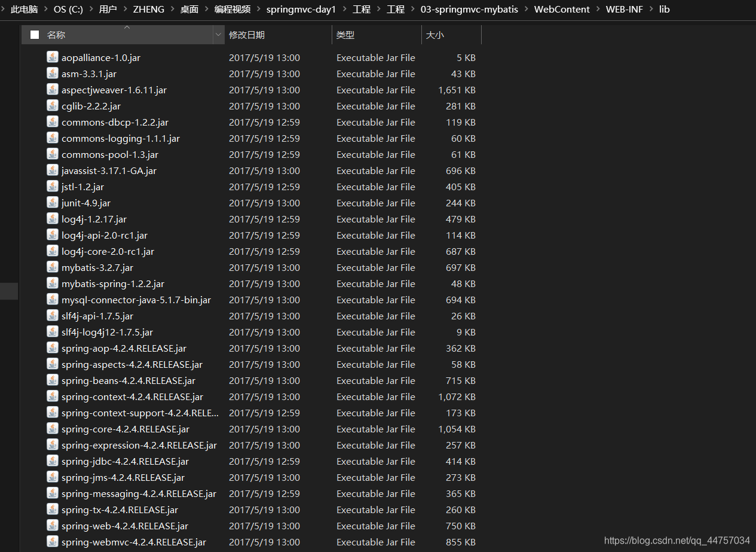Image resolution: width=756 pixels, height=552 pixels.
Task: Select file spring-tx-4.2.4.RELEASE.jar by name
Action: click(x=120, y=510)
